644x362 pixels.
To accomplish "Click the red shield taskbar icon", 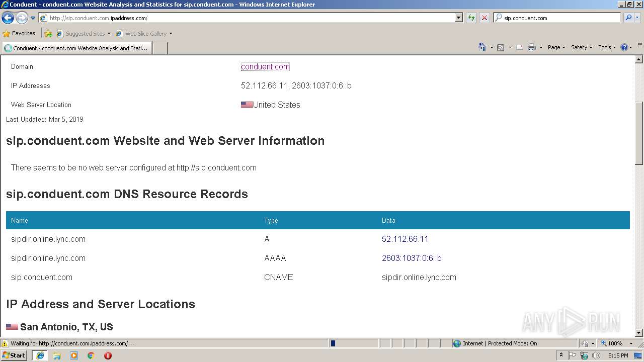I will [108, 355].
